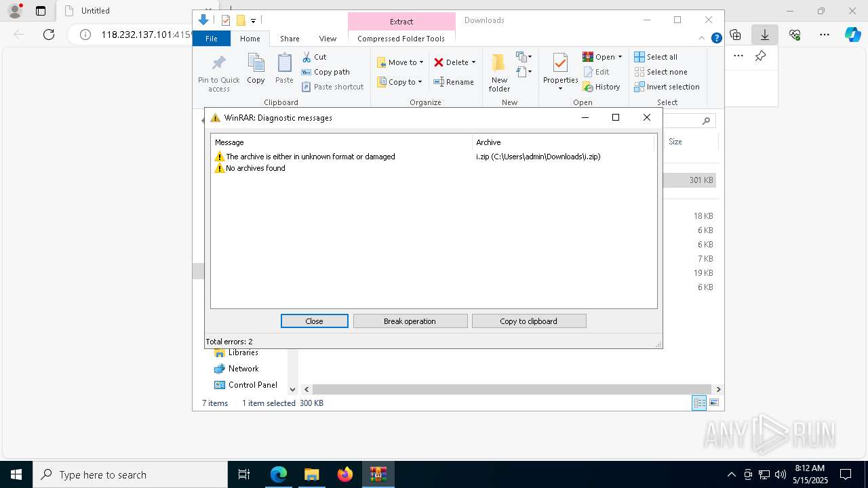Switch to the Home ribbon tab
This screenshot has width=868, height=488.
click(250, 39)
